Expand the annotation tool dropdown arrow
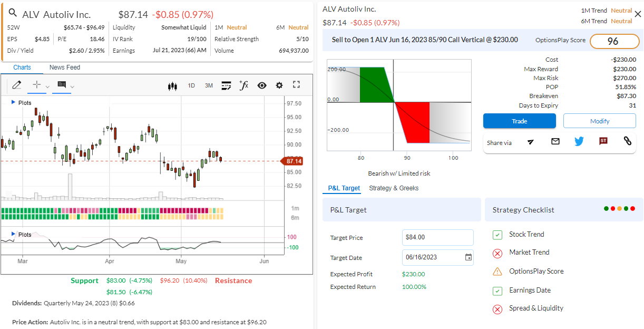Screen dimensions: 644x329 tap(72, 86)
